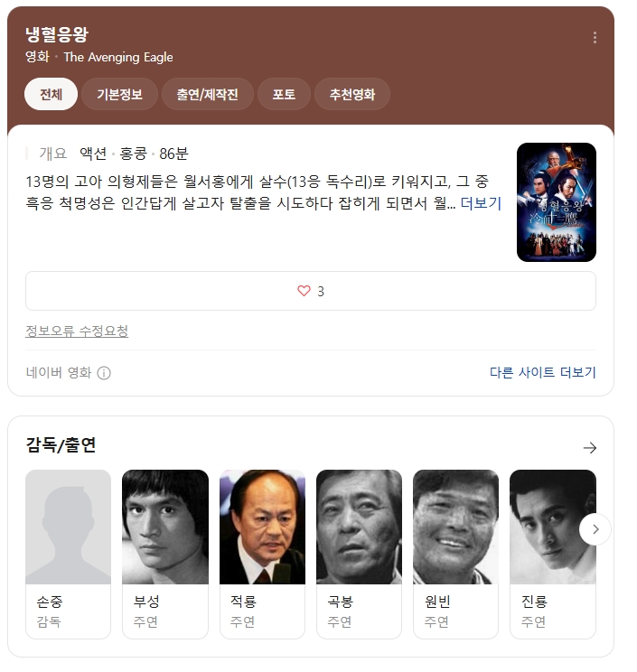
Task: Click the arrow next to 감독/출연 heading
Action: (590, 448)
